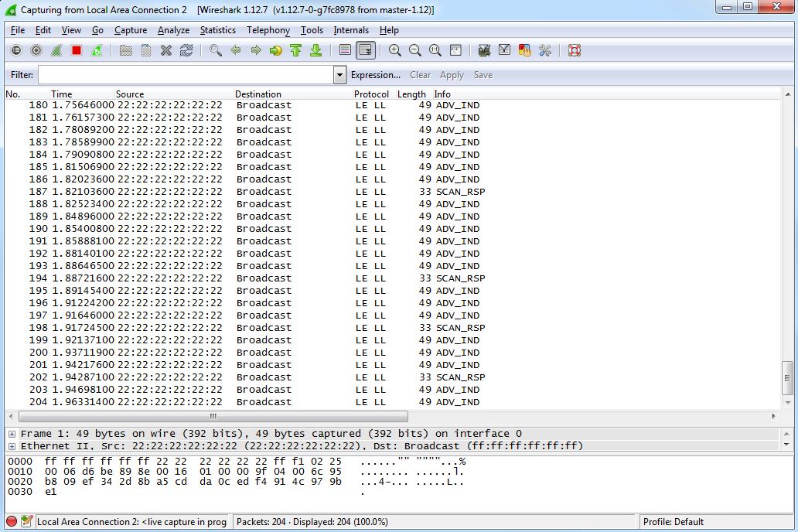The height and width of the screenshot is (532, 798).
Task: Click the find packet magnifier icon
Action: (216, 50)
